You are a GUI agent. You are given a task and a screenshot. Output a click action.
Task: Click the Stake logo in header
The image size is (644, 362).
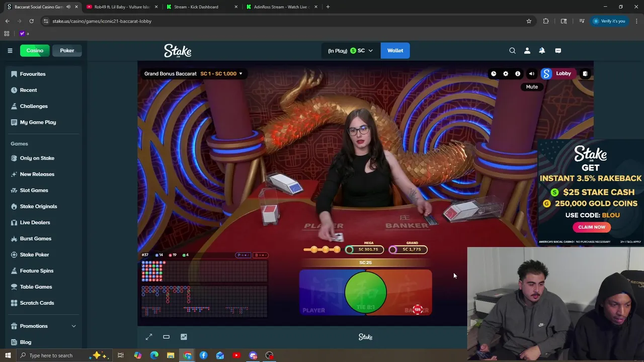tap(178, 51)
